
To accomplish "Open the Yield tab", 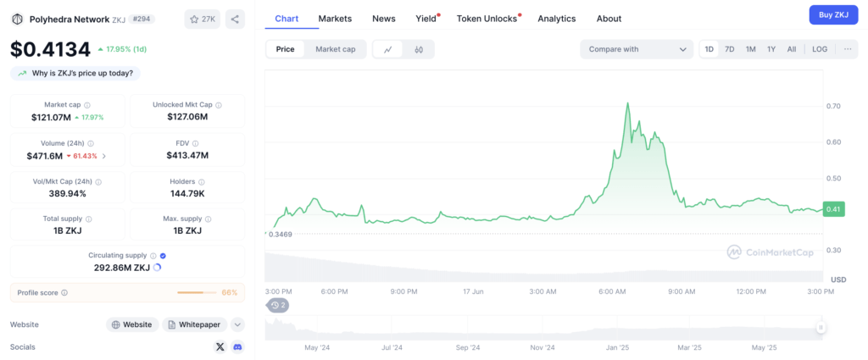I will [x=427, y=19].
